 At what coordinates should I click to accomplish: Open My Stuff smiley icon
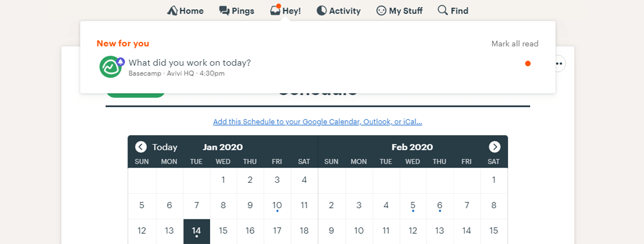[381, 11]
